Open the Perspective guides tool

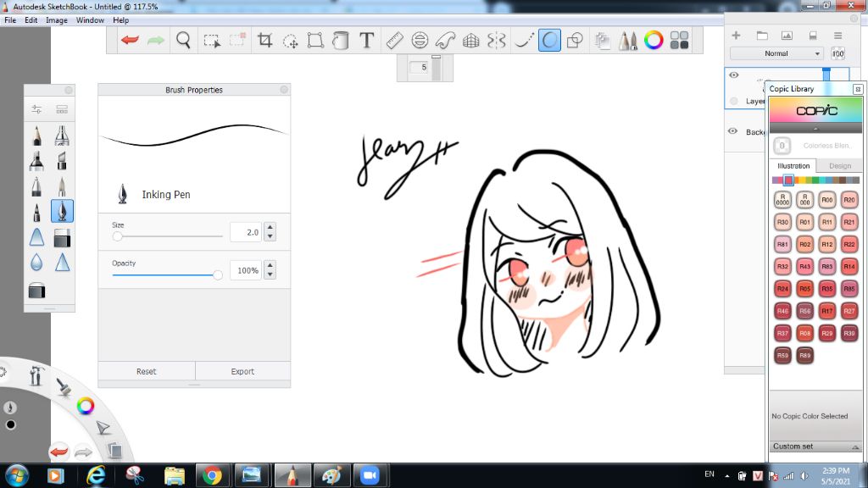pos(470,41)
